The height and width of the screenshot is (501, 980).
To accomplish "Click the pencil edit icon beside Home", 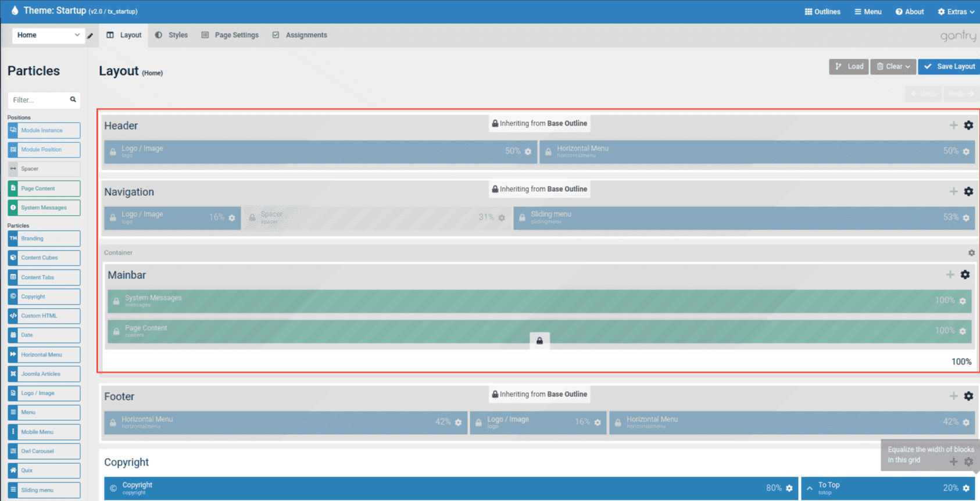I will [x=90, y=36].
